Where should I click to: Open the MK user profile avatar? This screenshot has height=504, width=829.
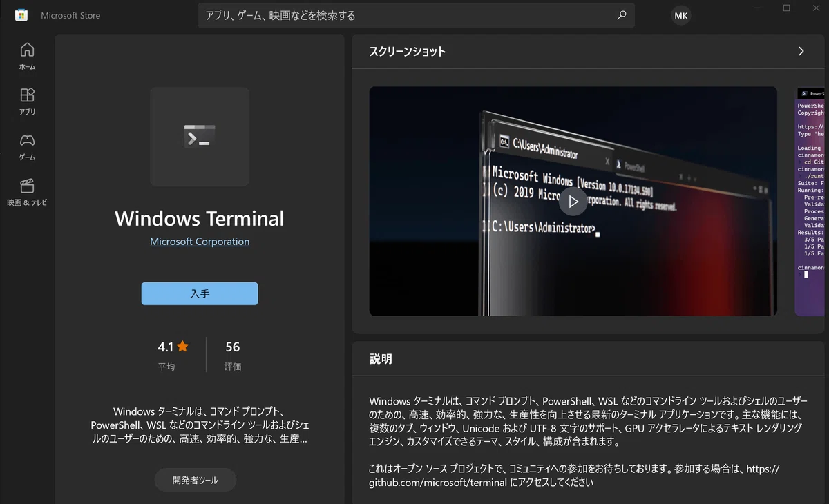(681, 15)
